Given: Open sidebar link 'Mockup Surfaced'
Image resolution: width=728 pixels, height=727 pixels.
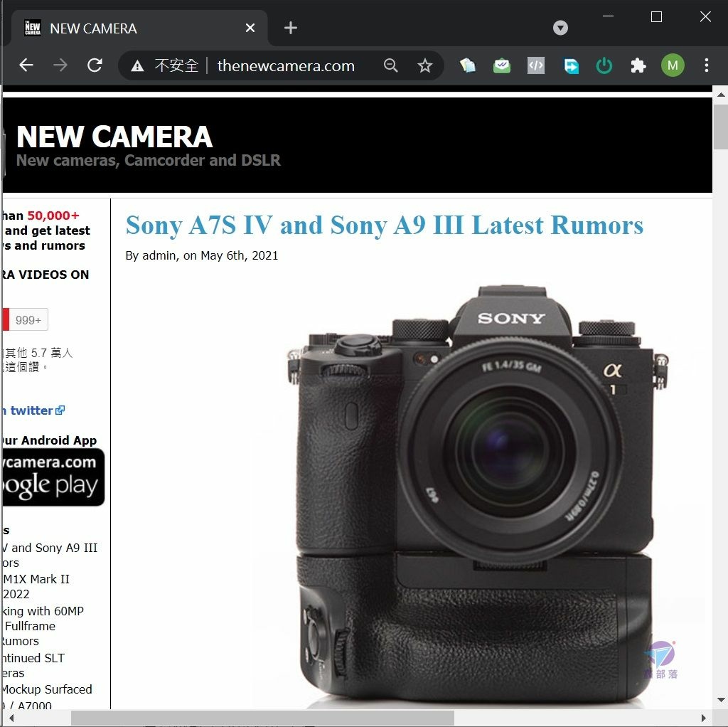Looking at the screenshot, I should point(46,689).
